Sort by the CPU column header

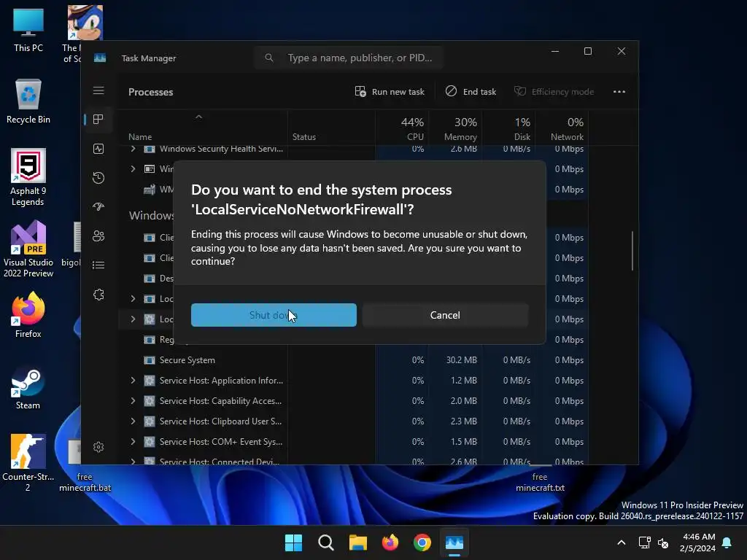point(403,128)
